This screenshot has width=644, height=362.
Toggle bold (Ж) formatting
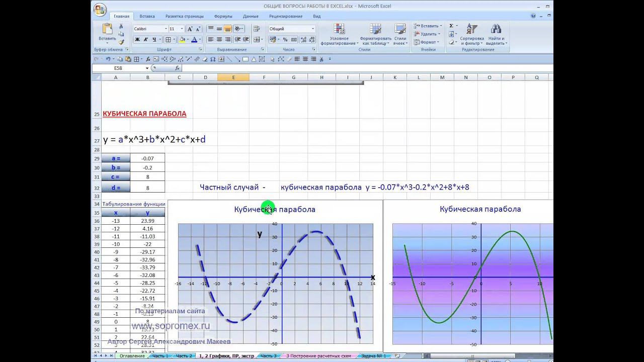point(137,39)
